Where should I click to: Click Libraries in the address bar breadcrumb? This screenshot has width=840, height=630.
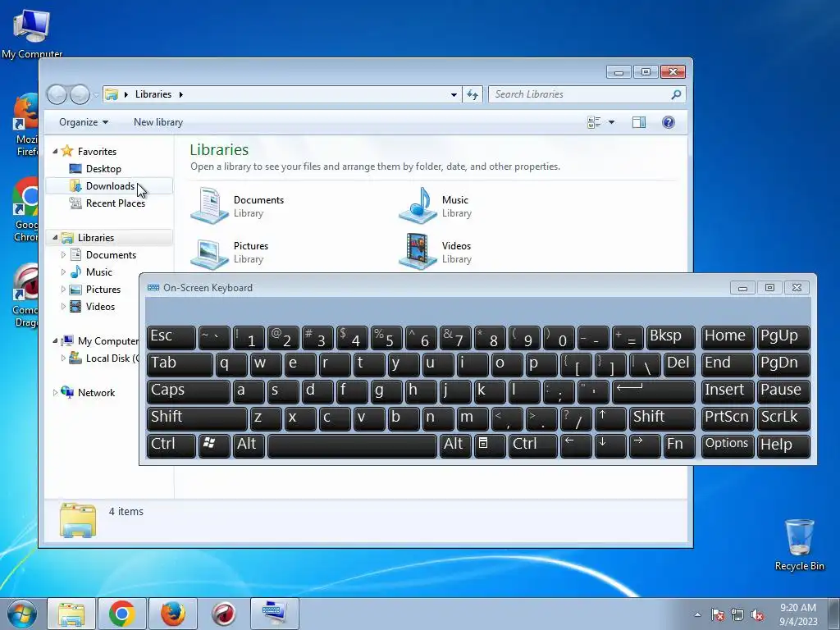pyautogui.click(x=153, y=94)
